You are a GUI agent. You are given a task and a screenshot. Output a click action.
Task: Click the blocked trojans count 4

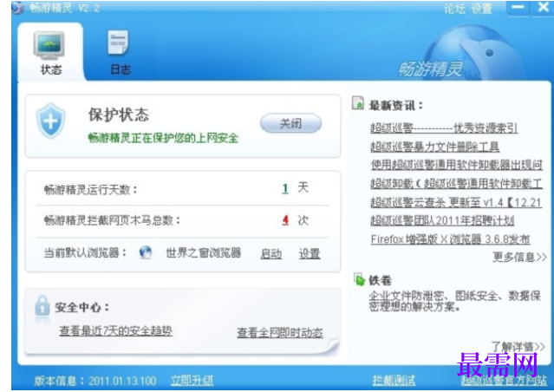tap(285, 220)
